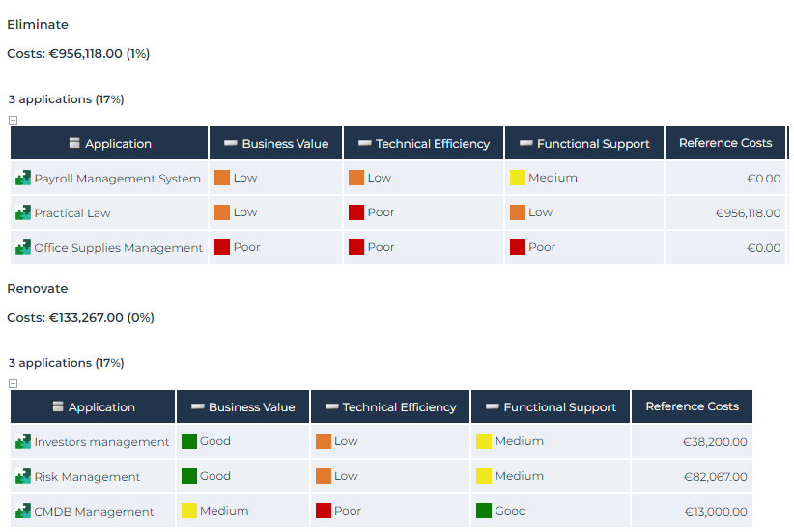Open the Practical Law application link
The width and height of the screenshot is (794, 532).
coord(72,213)
